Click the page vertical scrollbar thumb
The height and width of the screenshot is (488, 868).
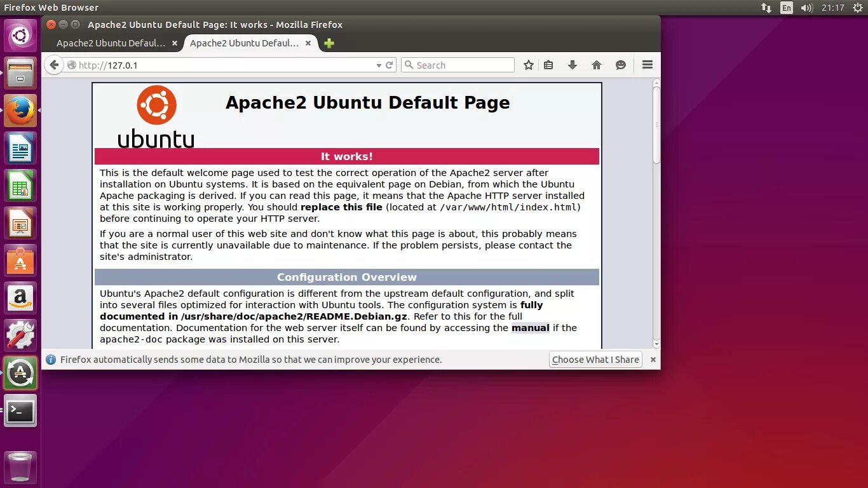click(x=656, y=126)
